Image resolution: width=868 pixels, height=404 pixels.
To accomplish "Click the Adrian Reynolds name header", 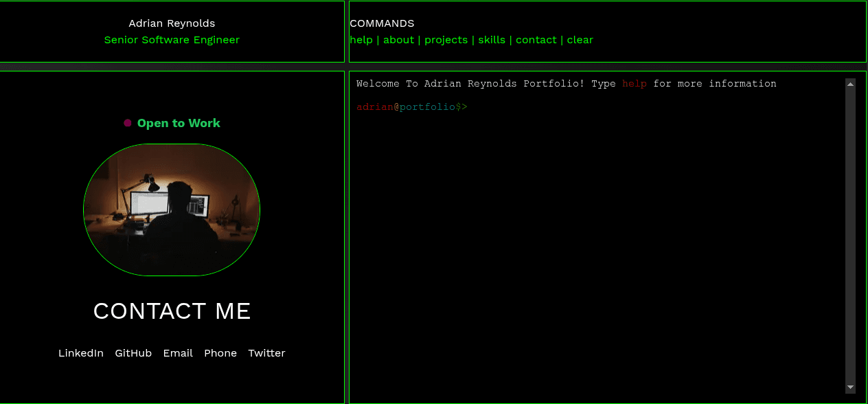I will [x=172, y=23].
